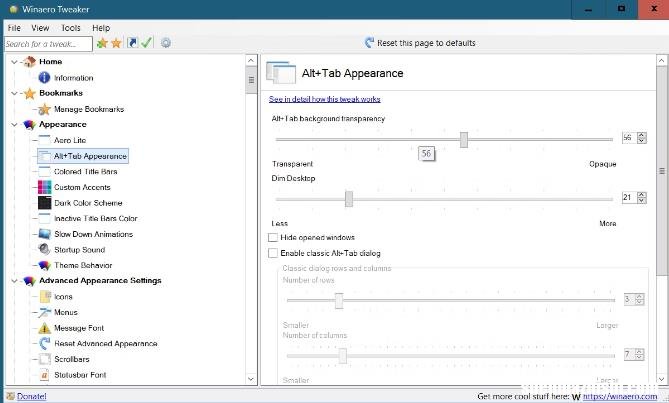The width and height of the screenshot is (669, 403).
Task: Increase the Dim Desktop spinner up arrow
Action: (x=642, y=195)
